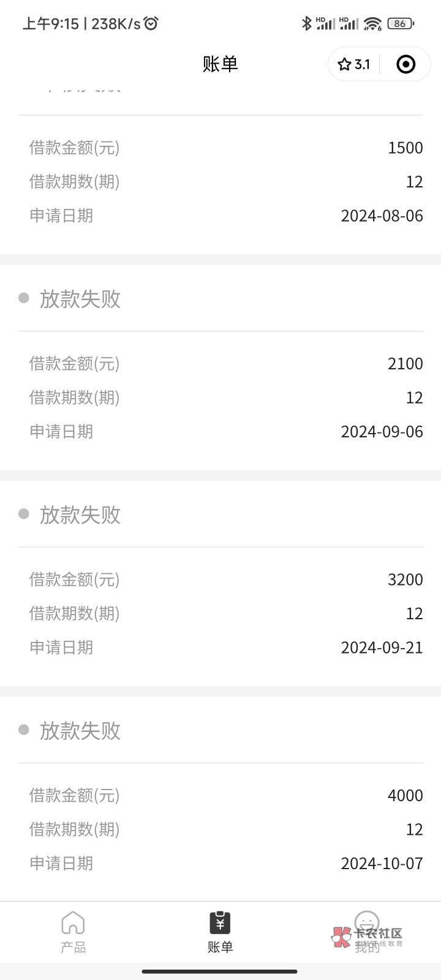Tap the application date 2024-09-06
Viewport: 441px width, 980px height.
click(382, 432)
